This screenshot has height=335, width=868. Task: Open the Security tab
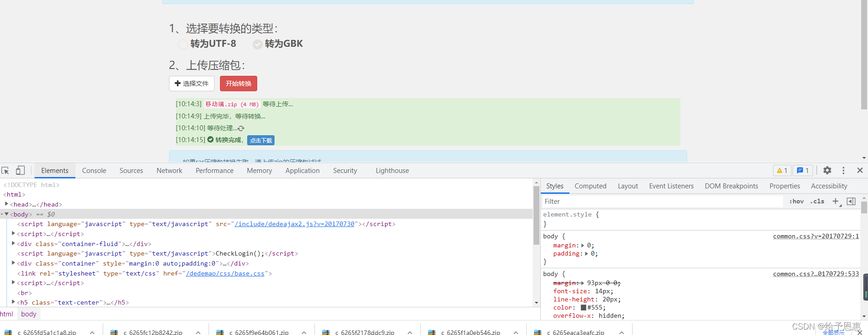click(x=345, y=171)
